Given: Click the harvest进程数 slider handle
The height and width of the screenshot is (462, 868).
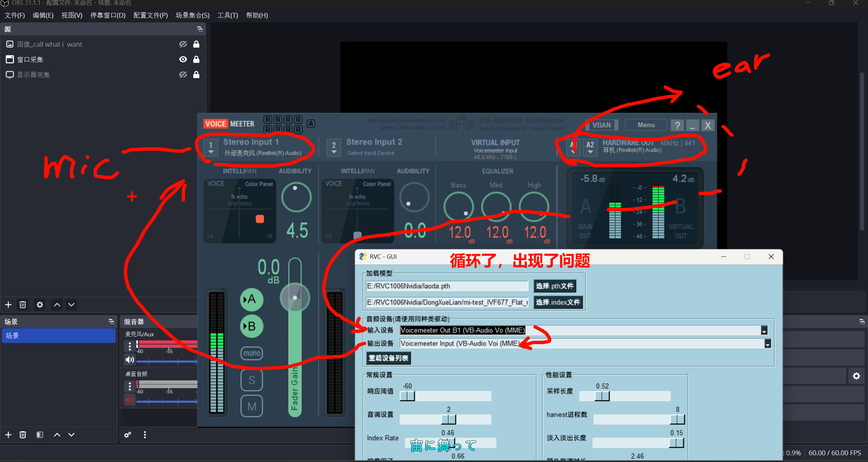Looking at the screenshot, I should (x=677, y=419).
